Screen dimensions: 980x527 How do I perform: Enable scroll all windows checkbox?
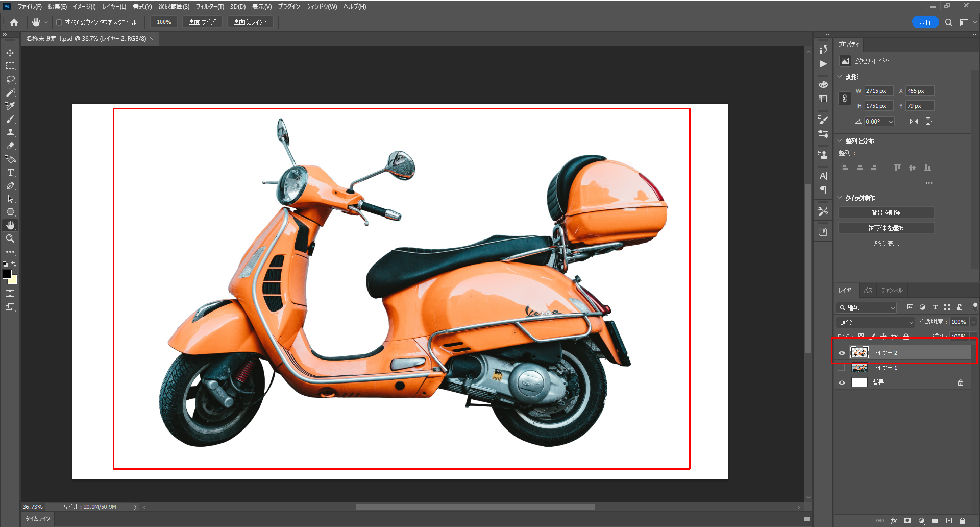pos(59,22)
